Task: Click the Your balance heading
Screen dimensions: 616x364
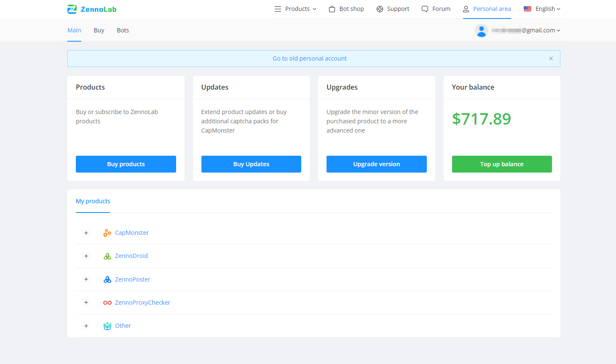Action: (473, 87)
